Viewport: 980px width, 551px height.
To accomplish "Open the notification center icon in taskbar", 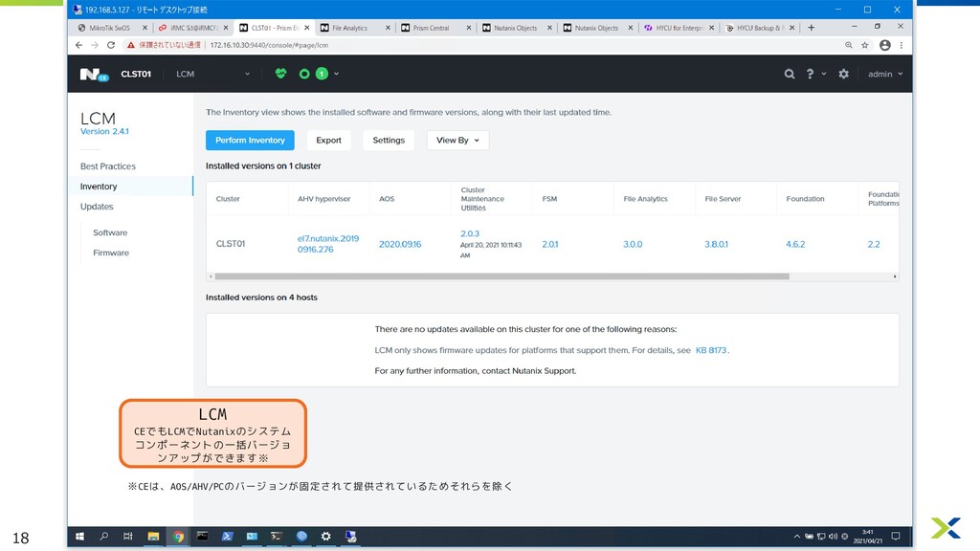I will coord(896,536).
